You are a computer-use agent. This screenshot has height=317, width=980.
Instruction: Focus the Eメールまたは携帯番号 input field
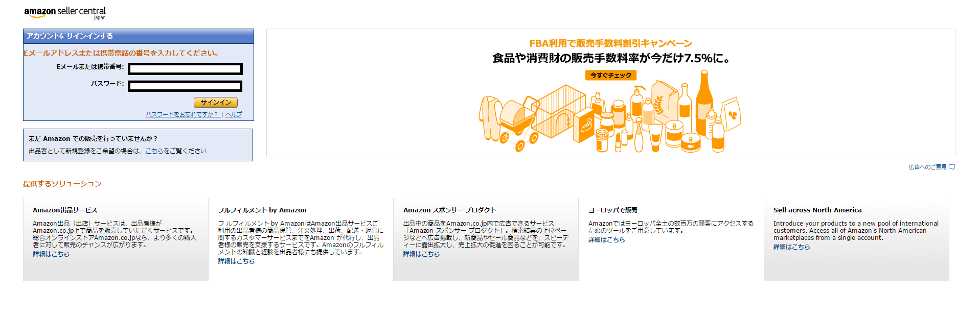(x=185, y=69)
